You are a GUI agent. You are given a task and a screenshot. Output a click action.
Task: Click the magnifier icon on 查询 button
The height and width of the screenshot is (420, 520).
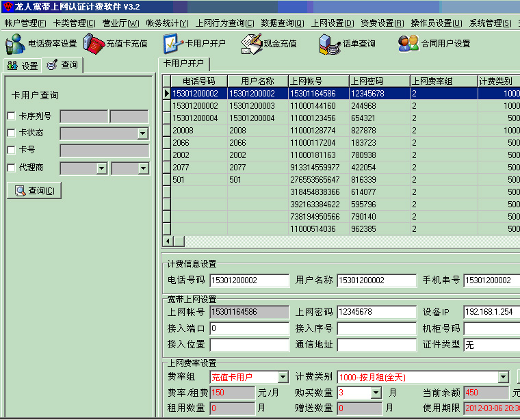[x=21, y=191]
